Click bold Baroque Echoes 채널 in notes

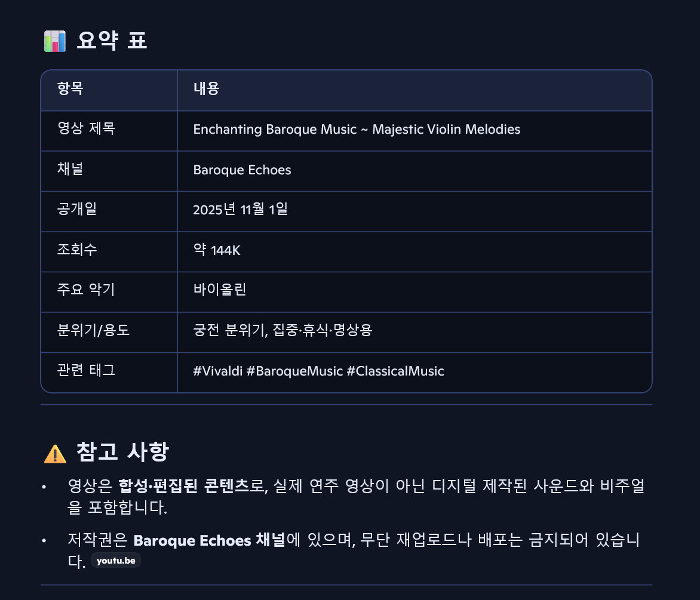210,541
